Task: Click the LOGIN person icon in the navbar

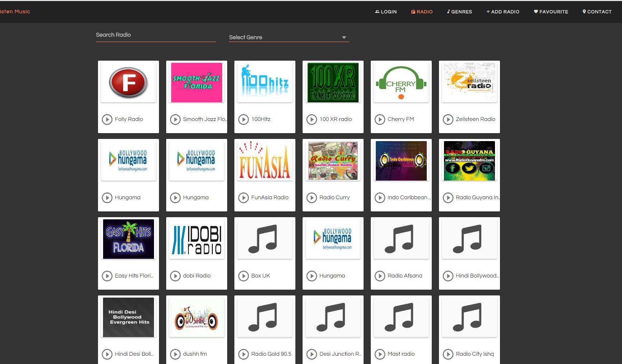Action: click(377, 11)
